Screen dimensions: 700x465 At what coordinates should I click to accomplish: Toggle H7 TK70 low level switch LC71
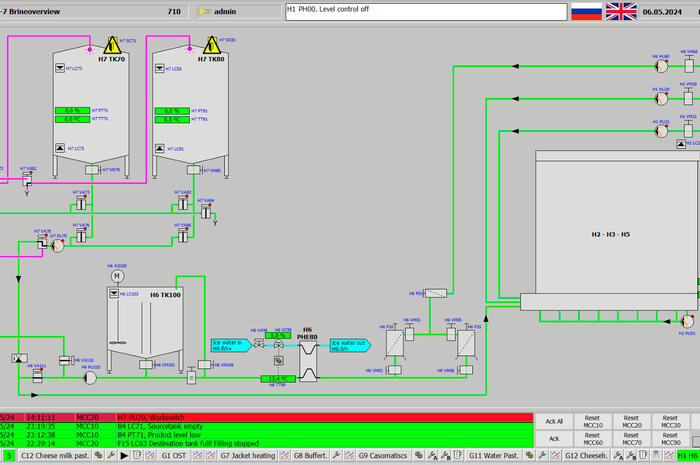click(x=60, y=148)
